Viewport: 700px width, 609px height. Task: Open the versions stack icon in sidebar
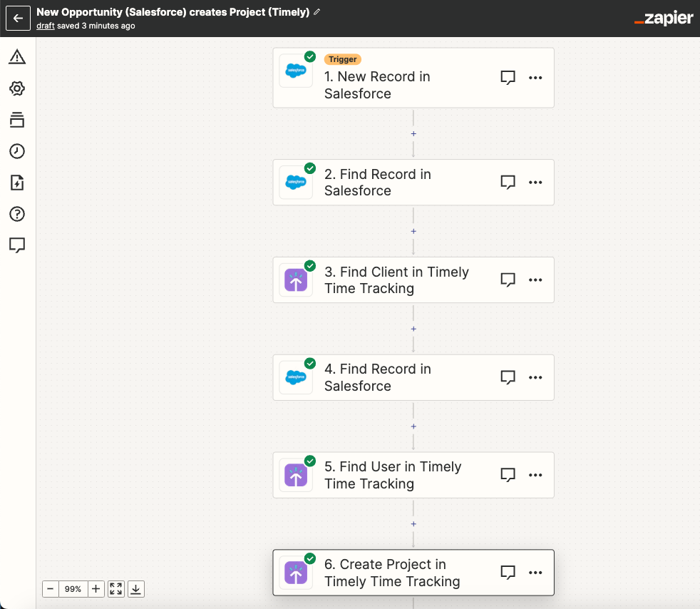17,120
